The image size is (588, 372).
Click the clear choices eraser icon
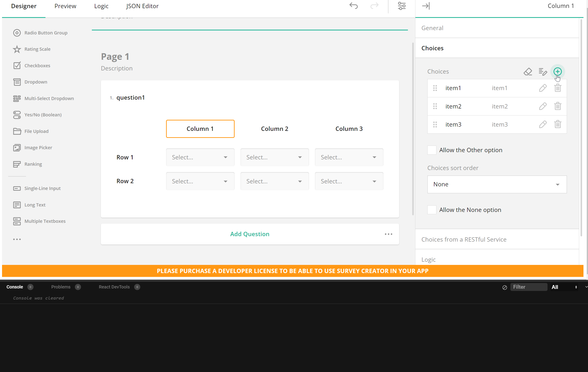(527, 72)
